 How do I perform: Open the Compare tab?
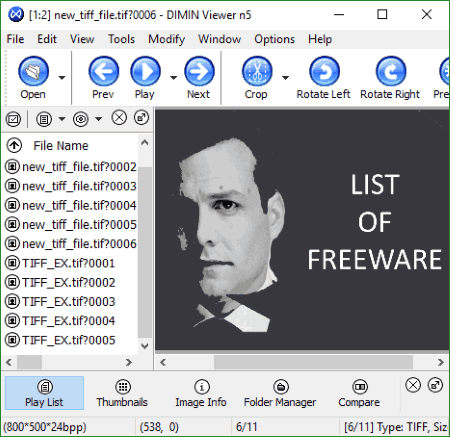pyautogui.click(x=359, y=393)
